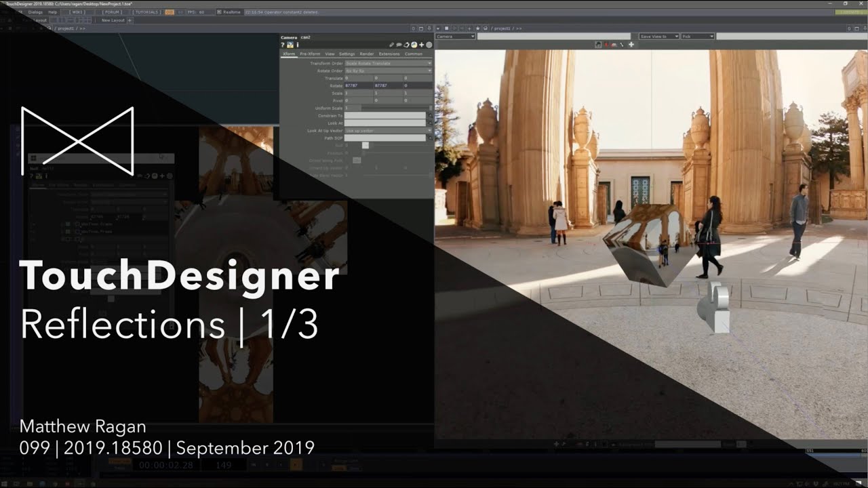
Task: Open the Dialogs menu
Action: pos(36,12)
